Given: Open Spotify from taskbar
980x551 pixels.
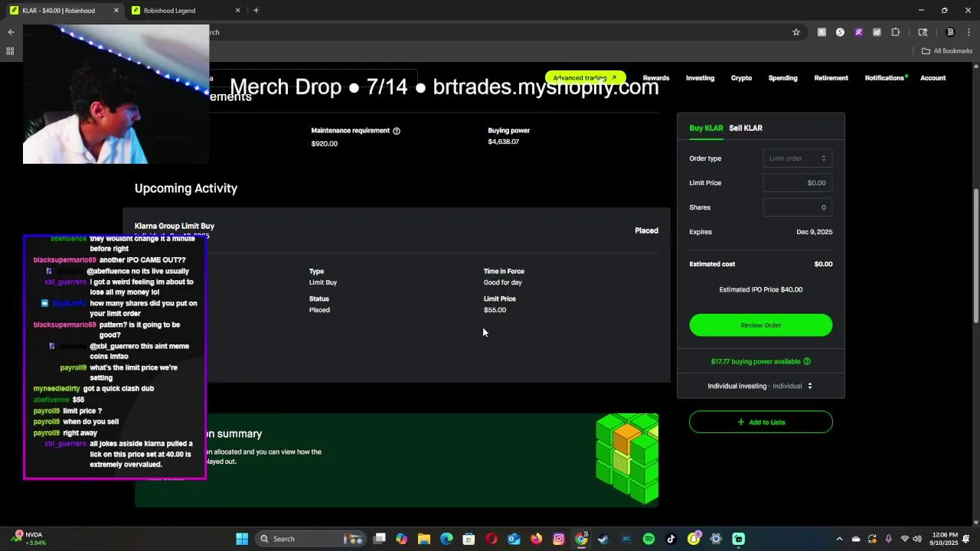Looking at the screenshot, I should tap(648, 539).
